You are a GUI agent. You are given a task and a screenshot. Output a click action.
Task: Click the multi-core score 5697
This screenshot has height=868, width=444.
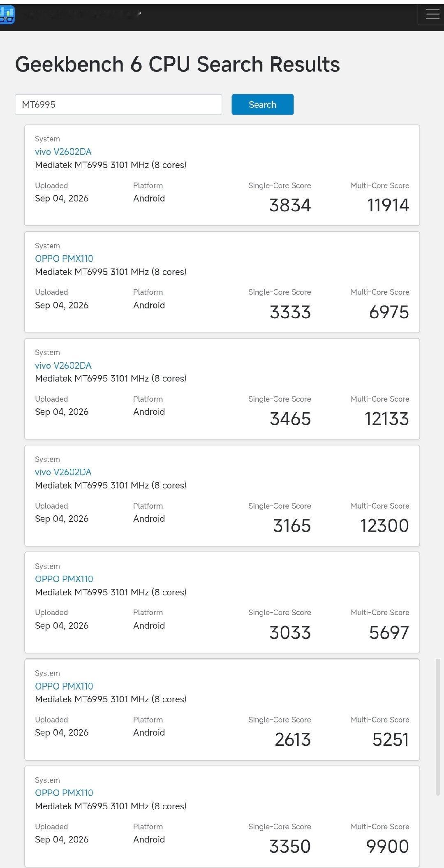(x=389, y=633)
